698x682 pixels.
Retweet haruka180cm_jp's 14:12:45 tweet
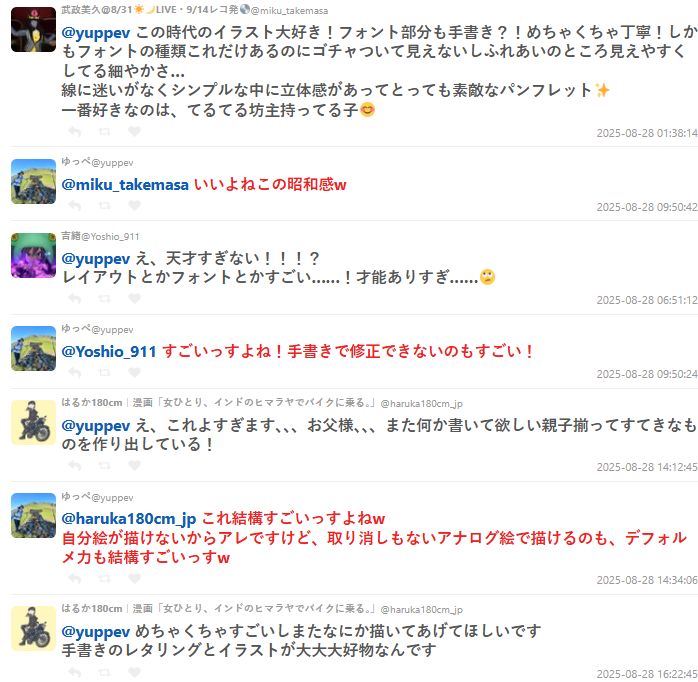(x=105, y=465)
